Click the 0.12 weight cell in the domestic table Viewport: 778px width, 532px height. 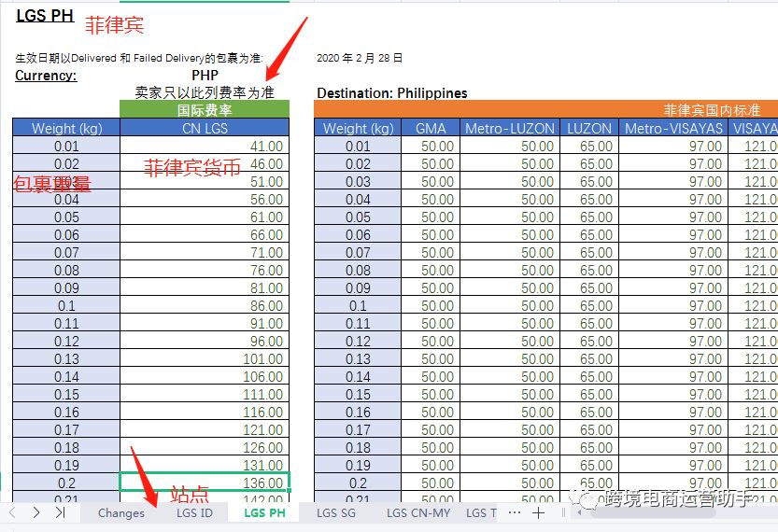tap(358, 341)
